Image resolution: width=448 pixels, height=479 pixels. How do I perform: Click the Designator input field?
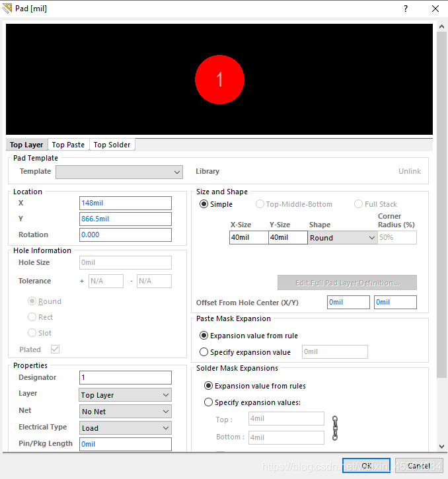point(126,377)
